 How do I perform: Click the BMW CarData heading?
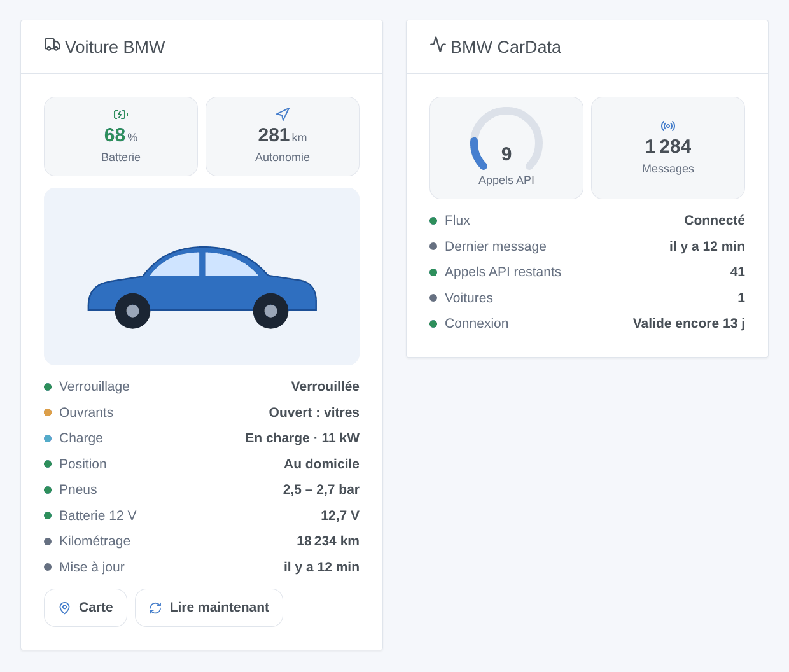pos(506,47)
